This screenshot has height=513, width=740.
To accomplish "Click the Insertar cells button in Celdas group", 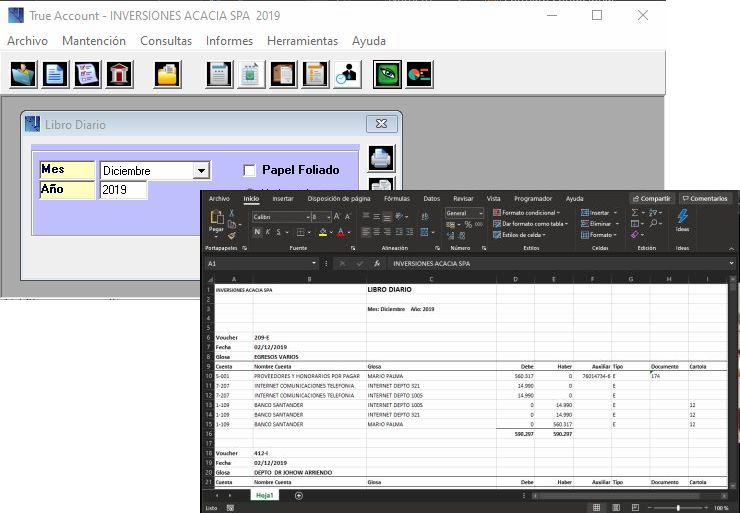I will click(x=599, y=213).
